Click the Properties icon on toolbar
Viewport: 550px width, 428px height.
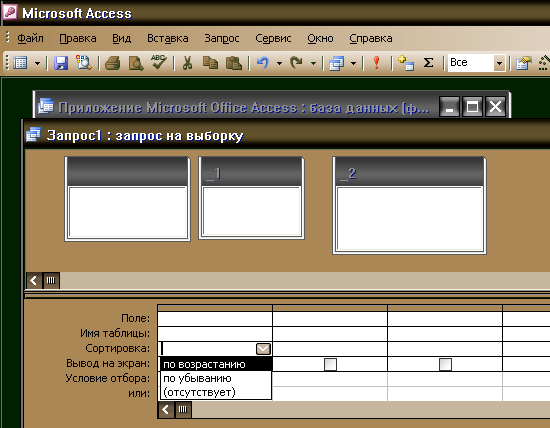point(523,63)
